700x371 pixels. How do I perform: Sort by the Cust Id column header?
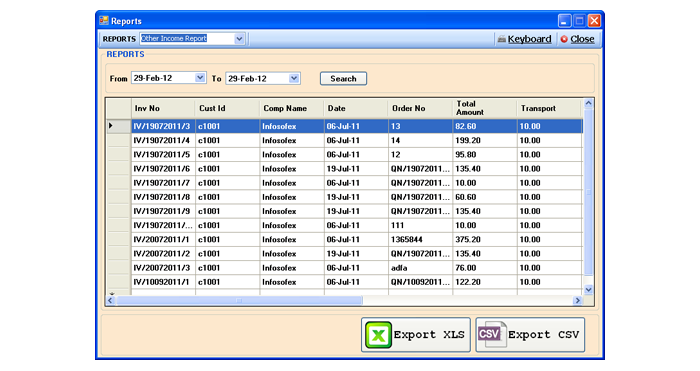[227, 108]
